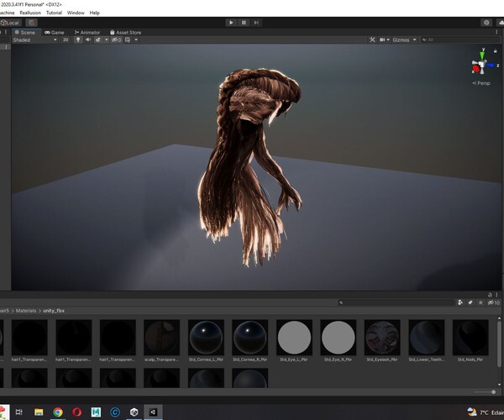The height and width of the screenshot is (420, 504).
Task: Toggle Gizmos in the Scene view
Action: (x=401, y=39)
